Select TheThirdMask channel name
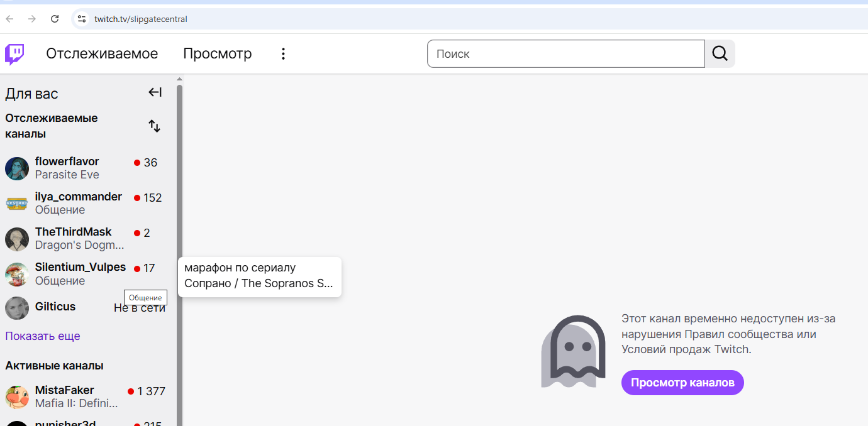 click(x=74, y=232)
